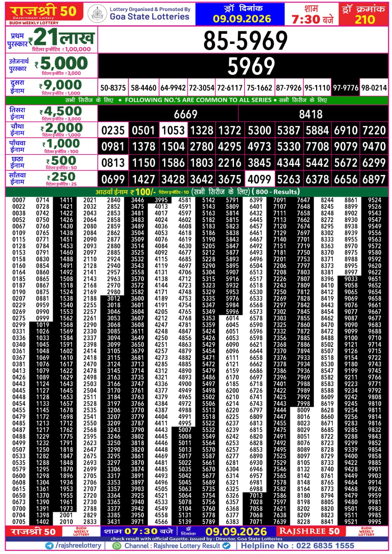Click the official Gazette disclaimer line
The image size is (392, 554).
pyautogui.click(x=197, y=539)
